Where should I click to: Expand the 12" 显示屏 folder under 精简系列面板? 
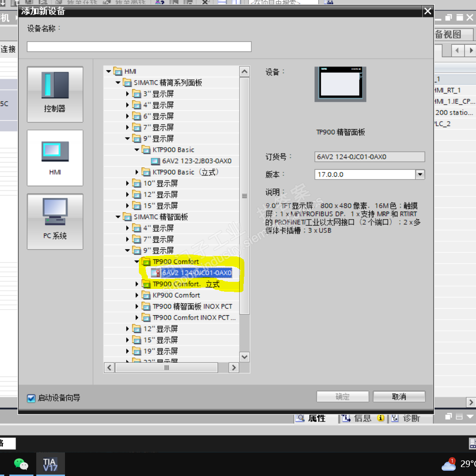coord(128,195)
